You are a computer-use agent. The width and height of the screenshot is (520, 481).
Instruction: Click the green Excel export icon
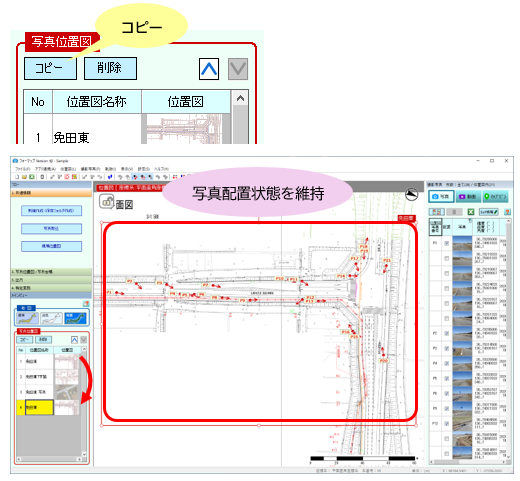(x=470, y=212)
